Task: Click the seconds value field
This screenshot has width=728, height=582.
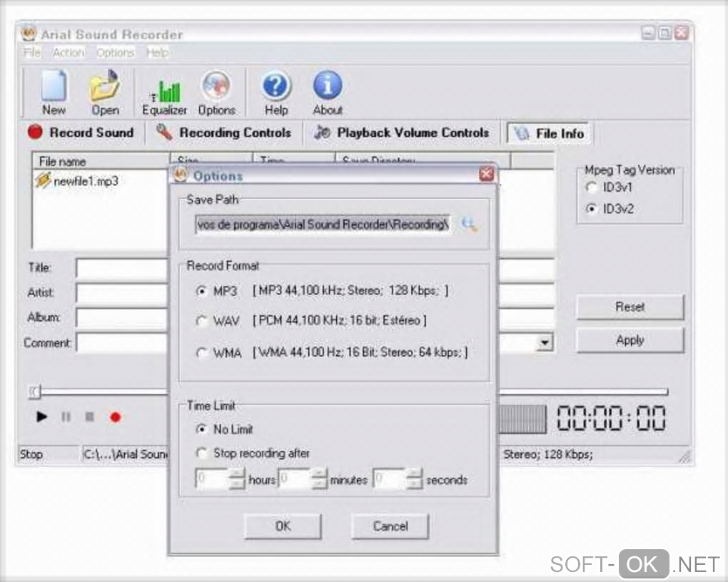Action: click(390, 479)
